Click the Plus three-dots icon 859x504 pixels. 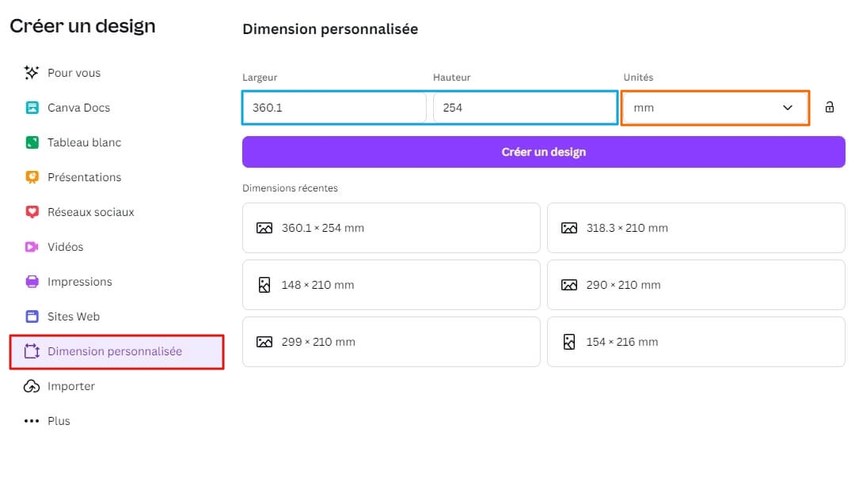tap(32, 422)
